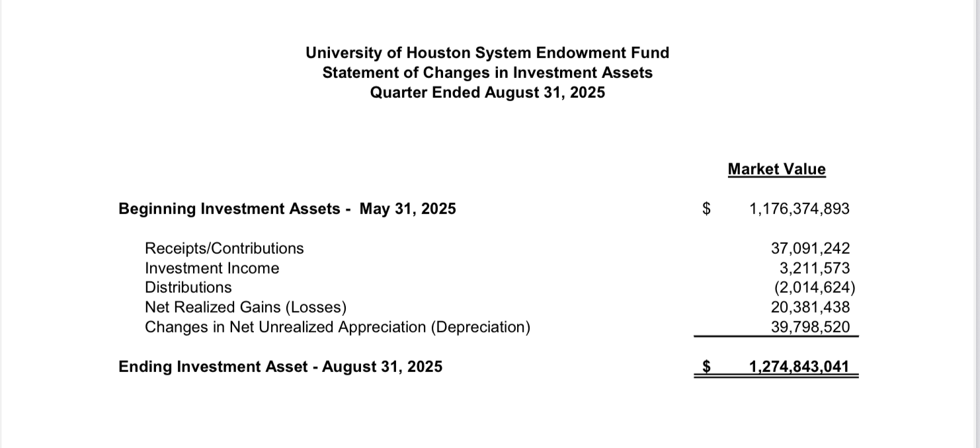Select the "Quarter Ended August 31, 2025" line
980x448 pixels.
click(487, 93)
